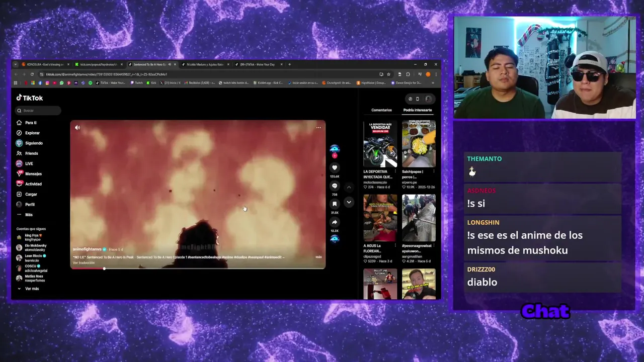Open the Explorar section
The image size is (644, 362).
[28, 133]
